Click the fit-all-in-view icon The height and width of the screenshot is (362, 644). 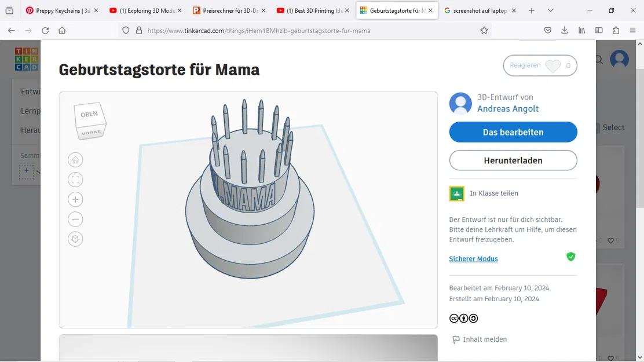(x=75, y=180)
